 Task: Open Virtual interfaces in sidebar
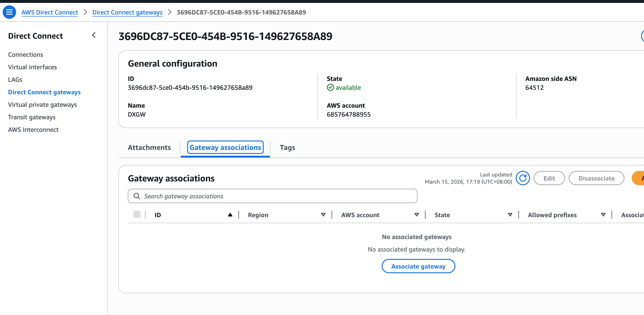tap(32, 67)
